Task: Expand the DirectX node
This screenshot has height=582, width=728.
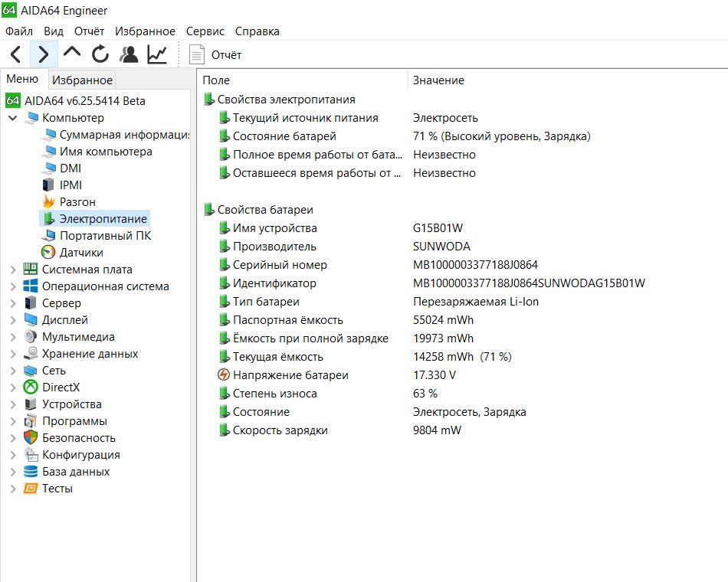Action: (13, 387)
